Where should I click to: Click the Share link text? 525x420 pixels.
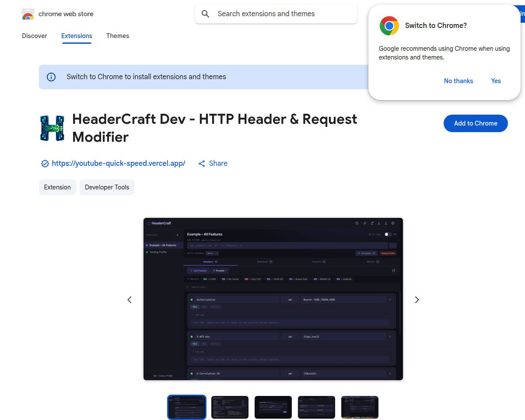[218, 164]
